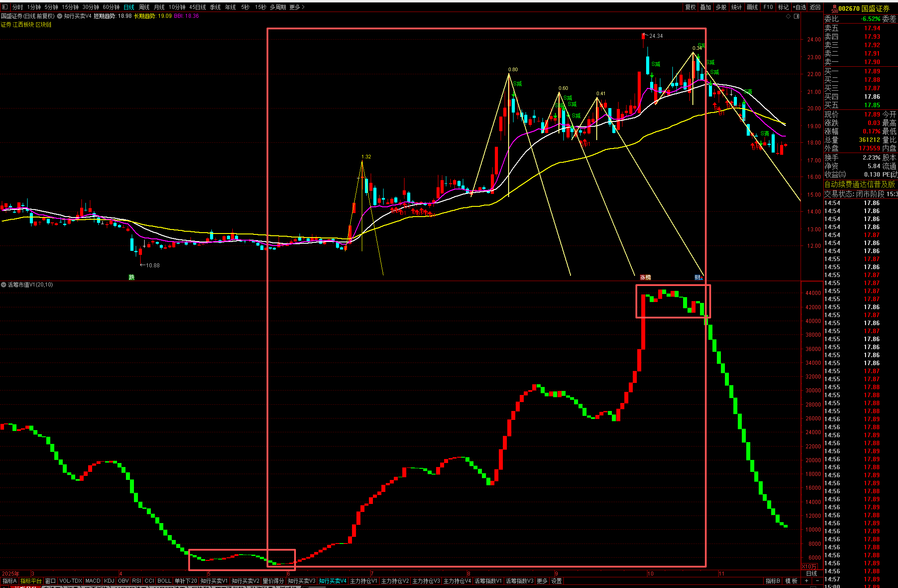Click the 跌 marker under the candlesticks
The height and width of the screenshot is (588, 898).
(x=131, y=277)
